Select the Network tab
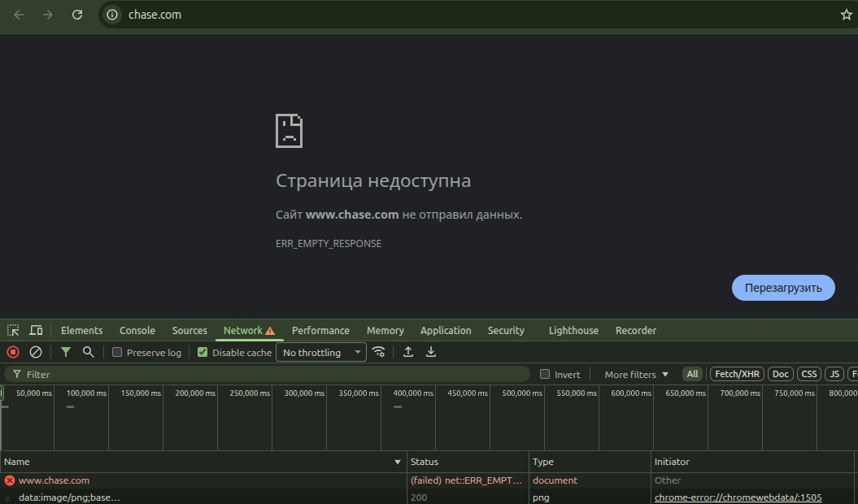Viewport: 858px width, 504px height. point(249,331)
